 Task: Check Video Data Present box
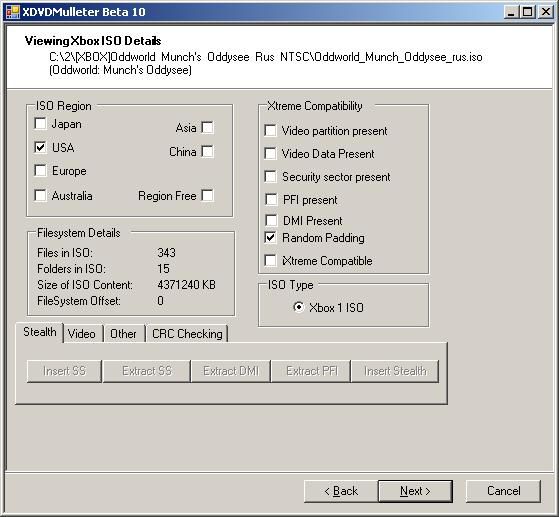(x=271, y=153)
